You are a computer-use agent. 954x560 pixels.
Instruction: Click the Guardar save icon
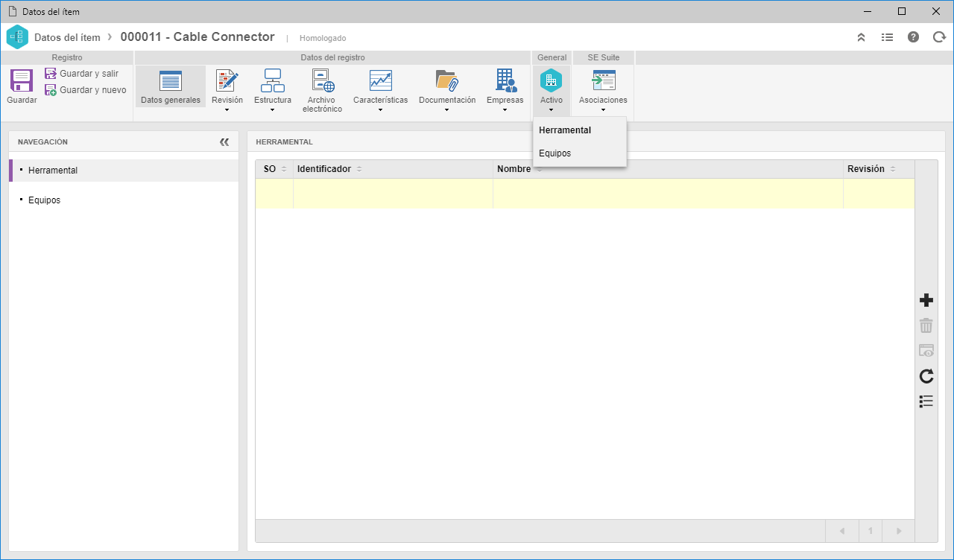pyautogui.click(x=22, y=80)
